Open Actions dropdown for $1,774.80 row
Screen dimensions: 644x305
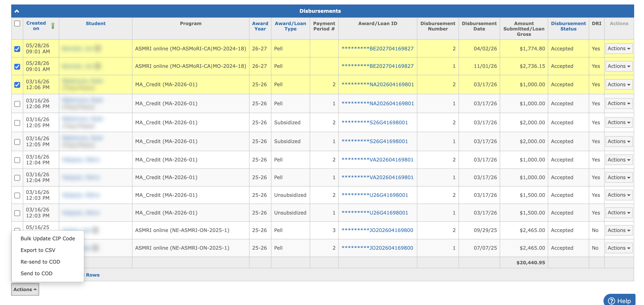619,49
